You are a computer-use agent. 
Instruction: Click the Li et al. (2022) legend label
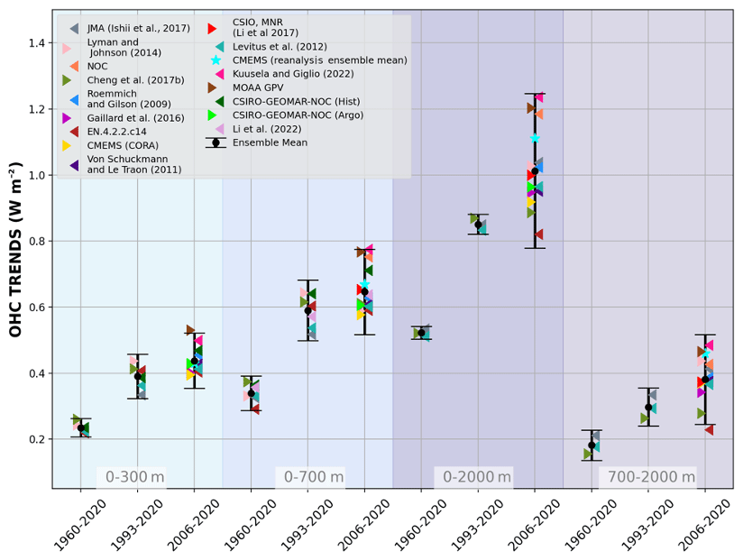click(268, 128)
